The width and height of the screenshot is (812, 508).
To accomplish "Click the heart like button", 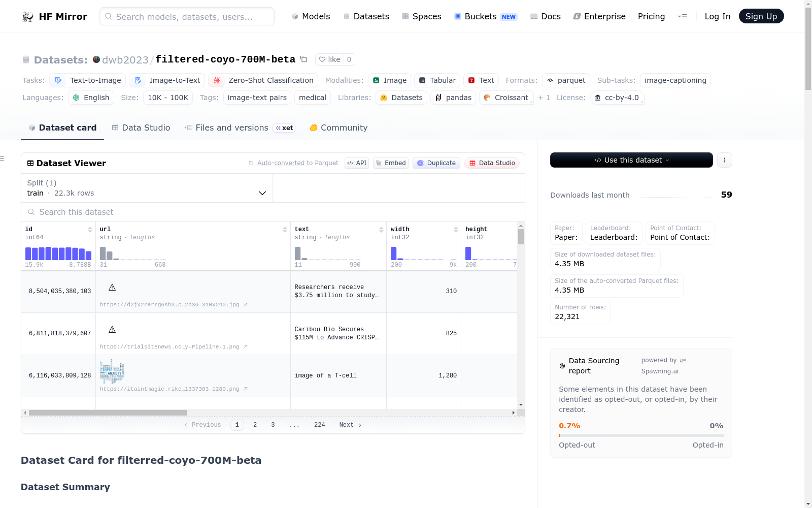I will [x=329, y=59].
